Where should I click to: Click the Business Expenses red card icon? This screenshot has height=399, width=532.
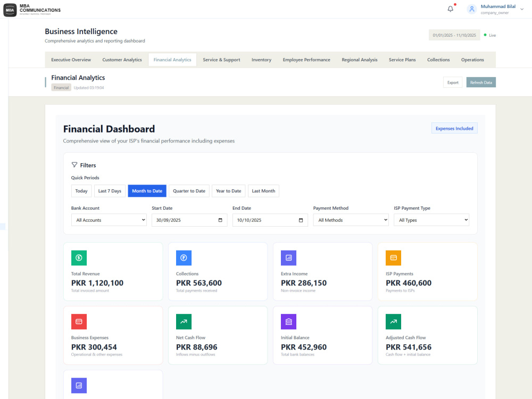coord(79,322)
